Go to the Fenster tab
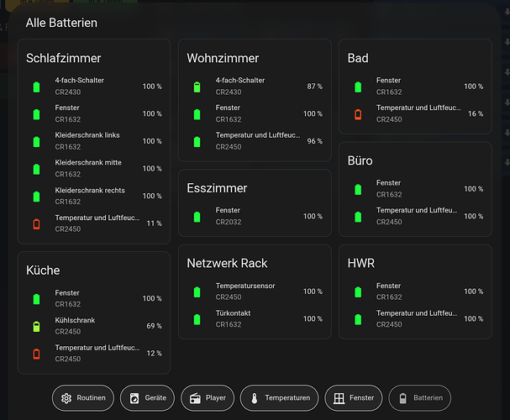Viewport: 510px width, 420px height. pyautogui.click(x=354, y=398)
